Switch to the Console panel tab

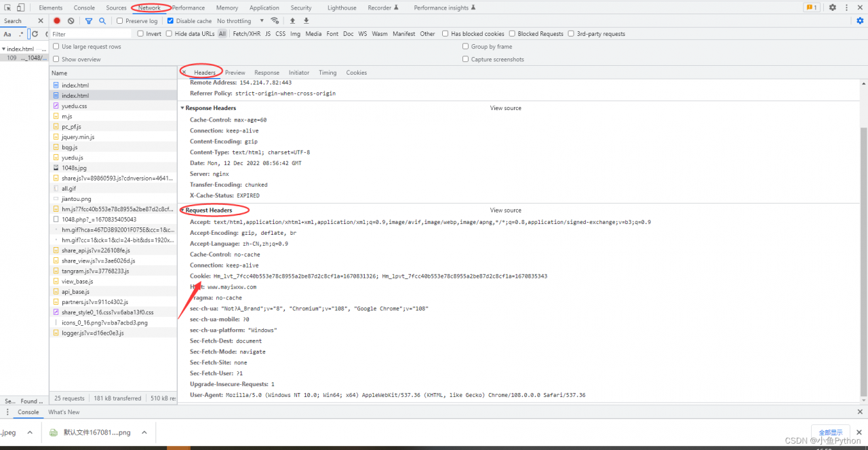(84, 7)
